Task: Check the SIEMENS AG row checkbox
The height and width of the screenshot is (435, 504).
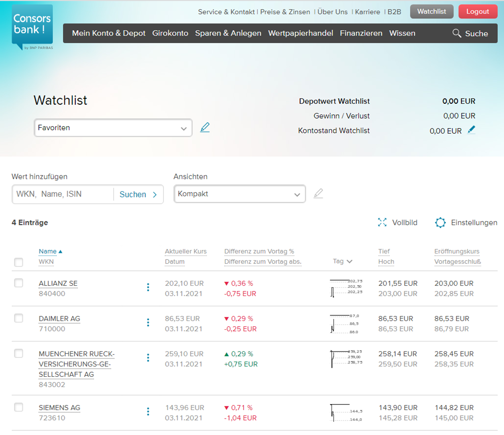Action: (x=19, y=407)
